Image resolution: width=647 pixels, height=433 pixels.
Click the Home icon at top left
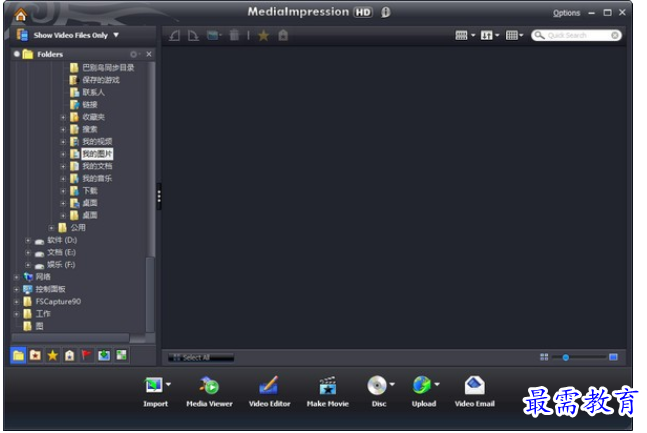click(x=20, y=15)
